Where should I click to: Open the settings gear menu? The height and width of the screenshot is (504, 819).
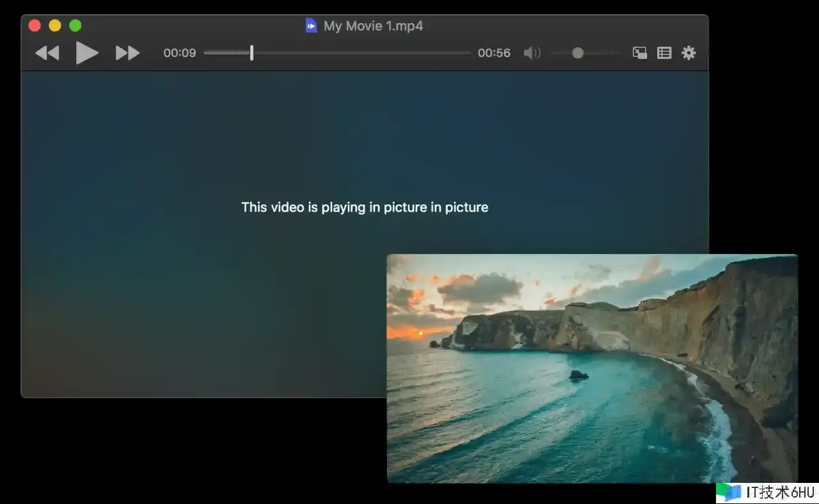[688, 53]
